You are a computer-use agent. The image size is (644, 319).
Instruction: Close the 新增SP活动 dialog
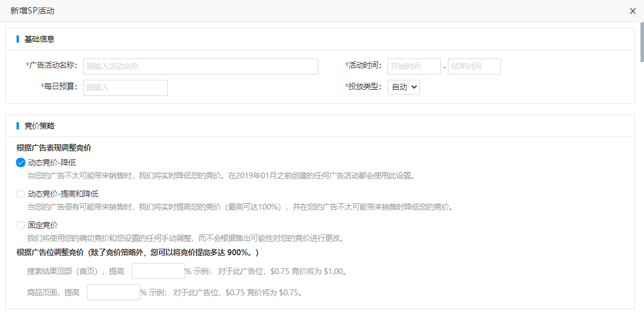tap(633, 11)
